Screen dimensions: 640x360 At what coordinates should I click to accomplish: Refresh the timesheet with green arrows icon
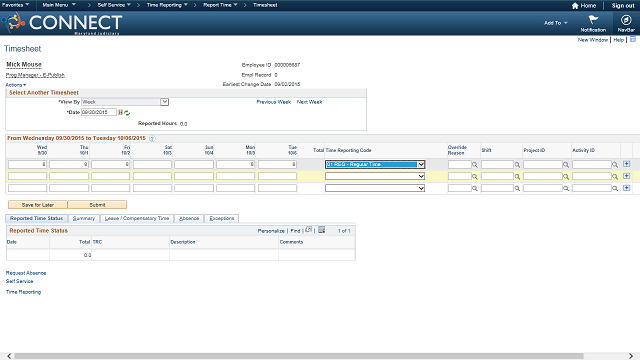pos(127,113)
